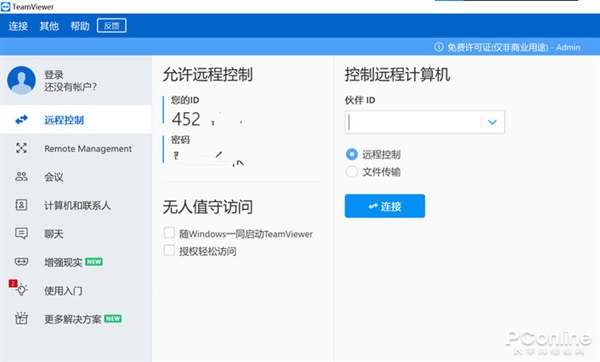The image size is (600, 362).
Task: Click the TeamViewer logo in title bar
Action: coord(5,7)
